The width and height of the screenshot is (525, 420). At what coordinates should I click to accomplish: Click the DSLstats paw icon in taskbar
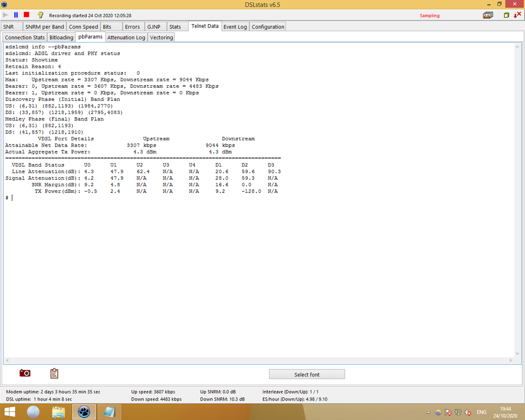(84, 411)
